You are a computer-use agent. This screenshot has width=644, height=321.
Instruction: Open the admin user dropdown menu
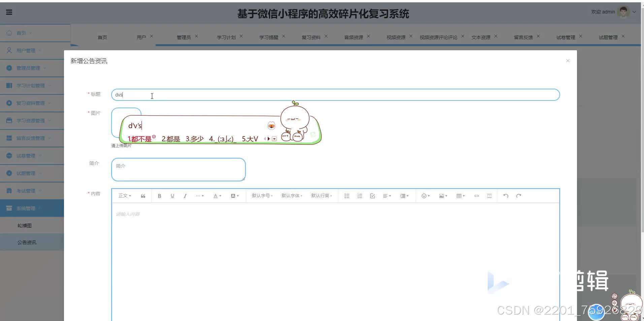(x=634, y=12)
